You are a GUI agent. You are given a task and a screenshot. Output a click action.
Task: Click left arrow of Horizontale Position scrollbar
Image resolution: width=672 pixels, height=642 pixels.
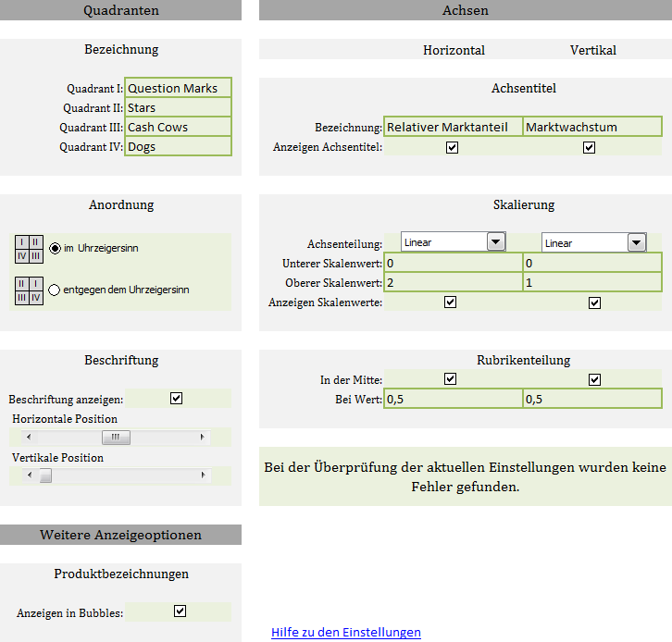tap(29, 438)
